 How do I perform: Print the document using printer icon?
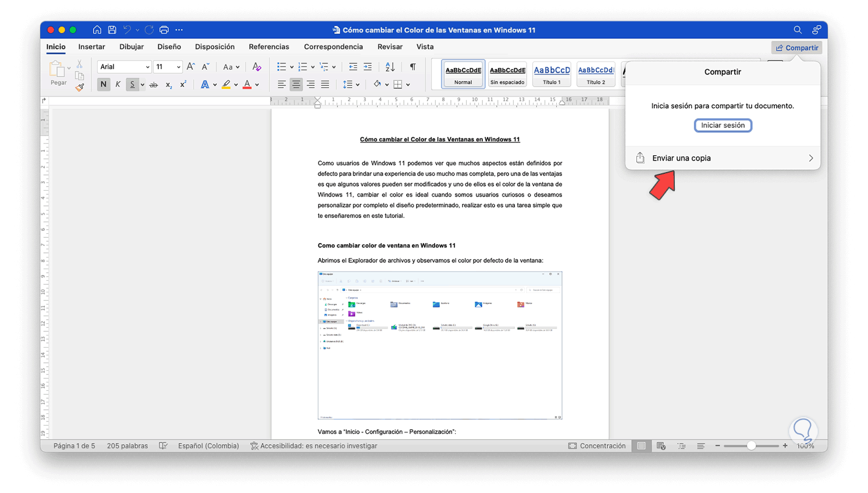164,30
